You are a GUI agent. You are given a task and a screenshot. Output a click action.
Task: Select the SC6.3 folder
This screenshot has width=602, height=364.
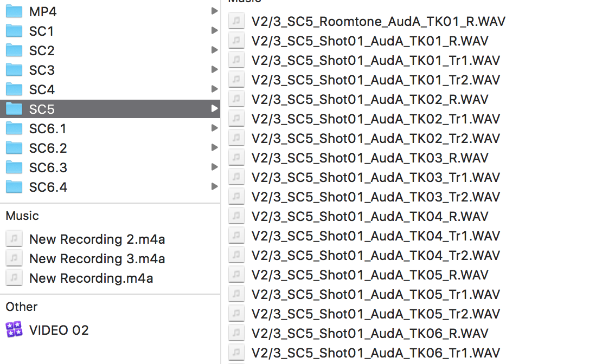(48, 167)
